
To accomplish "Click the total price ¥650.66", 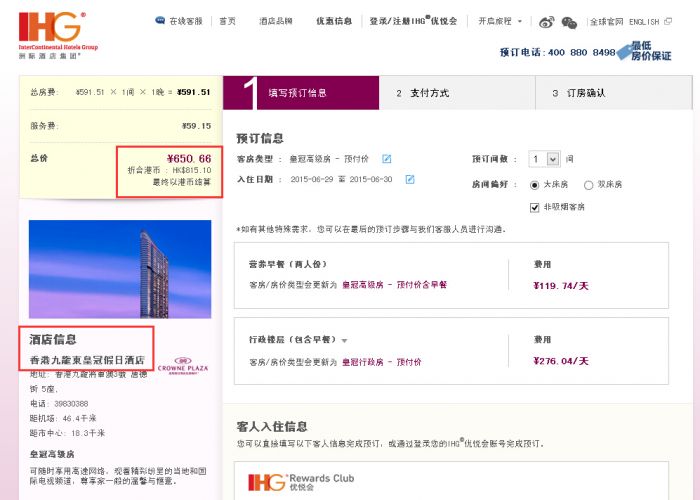I will pyautogui.click(x=189, y=158).
